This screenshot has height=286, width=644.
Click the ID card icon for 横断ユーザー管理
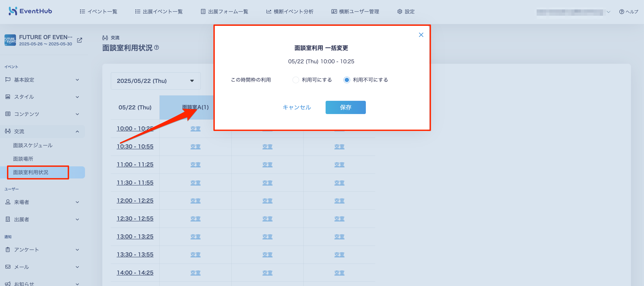tap(334, 11)
